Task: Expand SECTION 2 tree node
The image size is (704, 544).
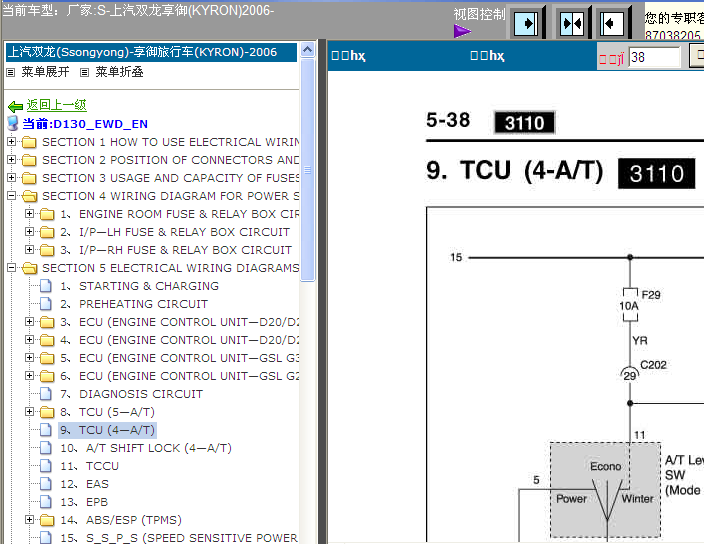Action: (12, 160)
